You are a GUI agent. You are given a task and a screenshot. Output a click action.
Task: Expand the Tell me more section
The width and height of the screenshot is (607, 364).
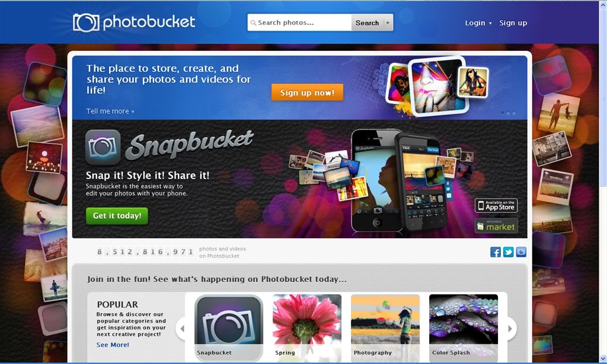pyautogui.click(x=110, y=111)
